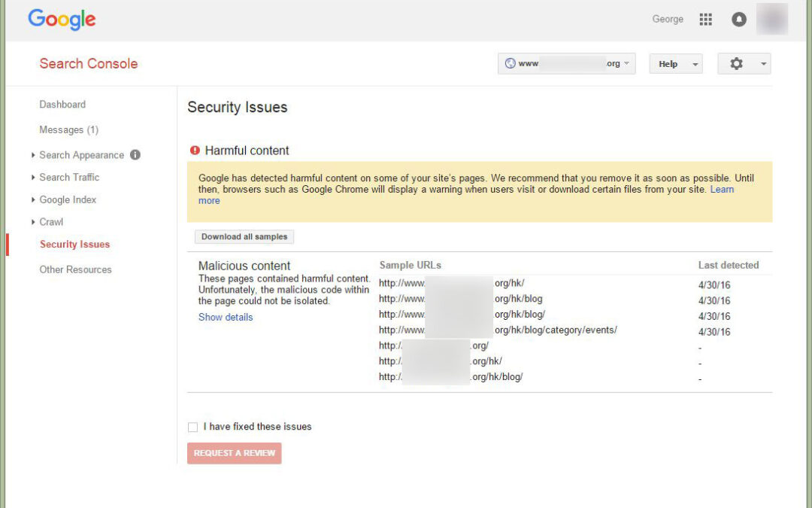Expand the Crawl section
This screenshot has width=812, height=508.
[x=33, y=222]
